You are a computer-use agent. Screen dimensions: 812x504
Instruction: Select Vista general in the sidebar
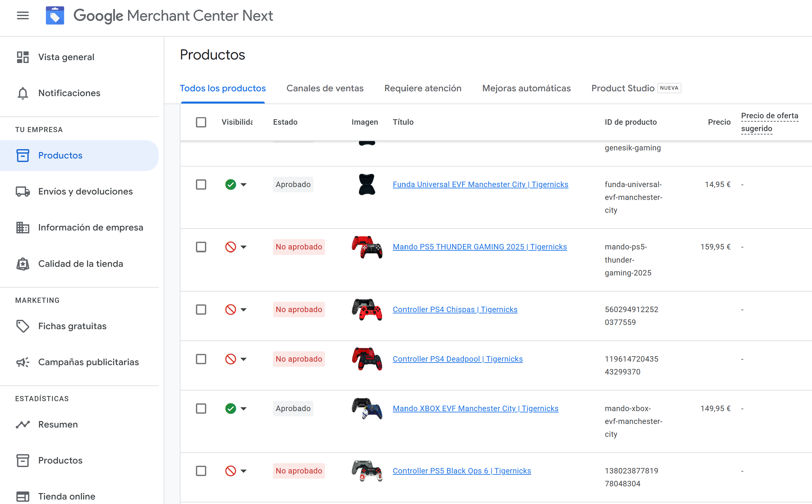[66, 57]
